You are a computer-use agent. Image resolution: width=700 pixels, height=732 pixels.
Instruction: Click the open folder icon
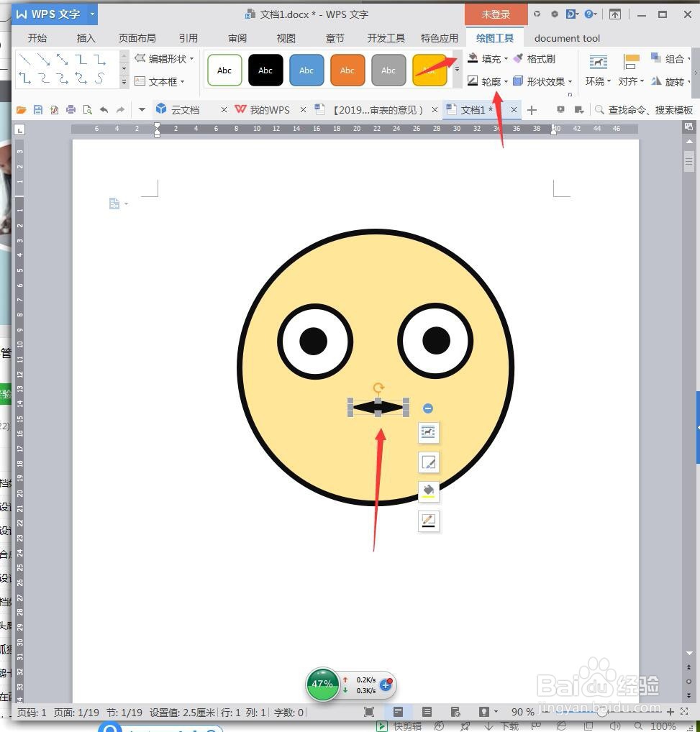point(21,110)
